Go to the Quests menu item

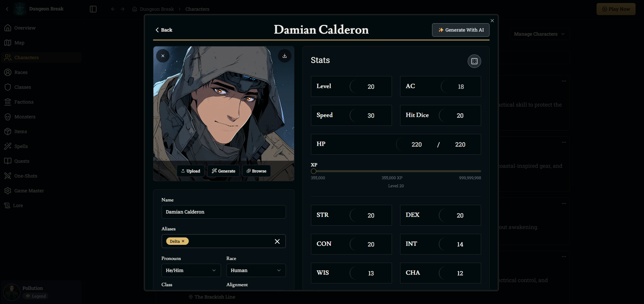pos(22,161)
